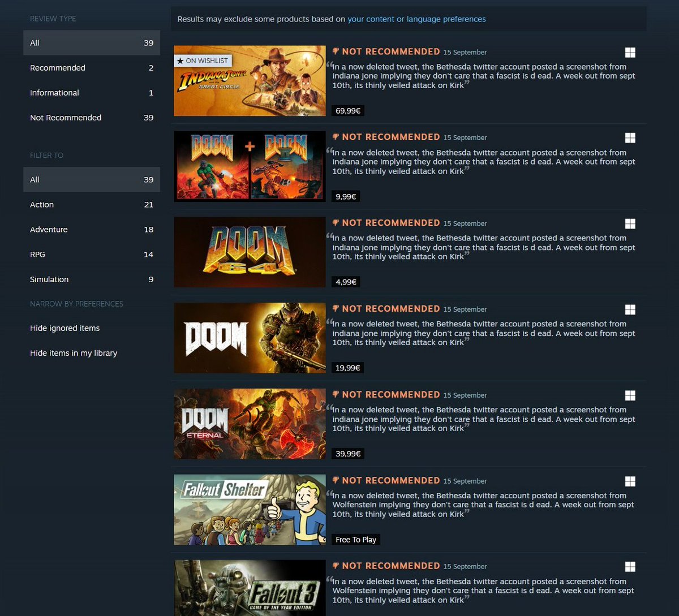Click the 39,99€ price tag
The width and height of the screenshot is (679, 616).
348,454
